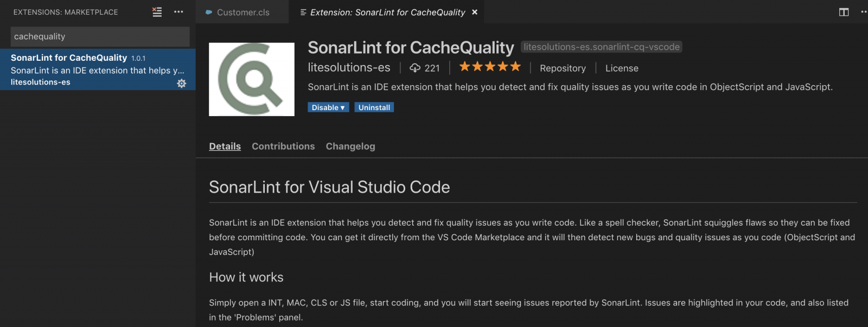Open Extensions panel more actions menu

(178, 12)
